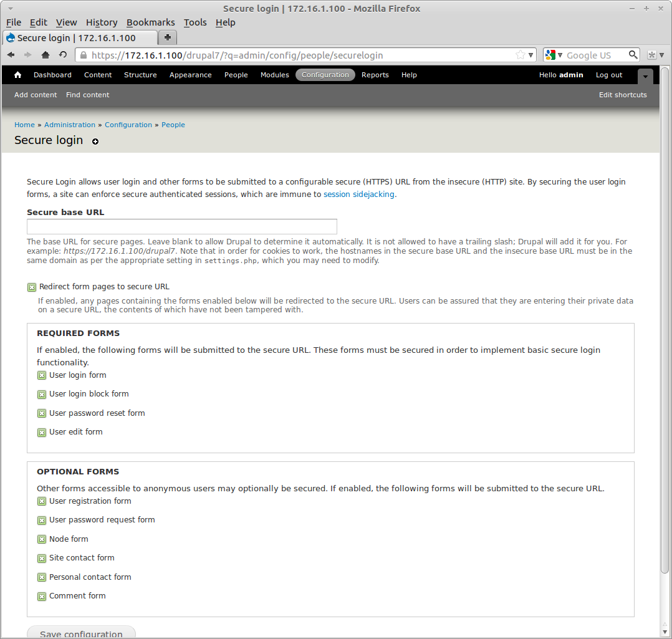Click the toolbar extension icon beside search
The image size is (672, 639).
[x=652, y=55]
